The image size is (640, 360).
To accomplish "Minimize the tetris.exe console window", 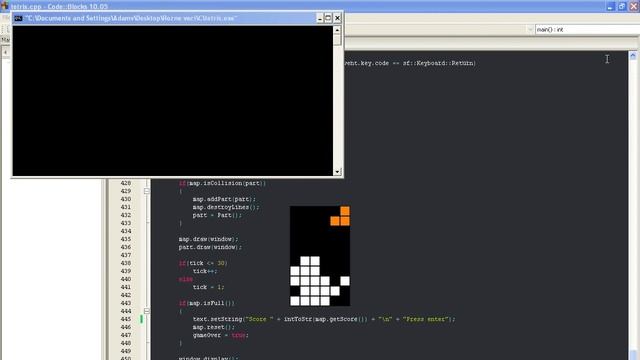I will (320, 18).
